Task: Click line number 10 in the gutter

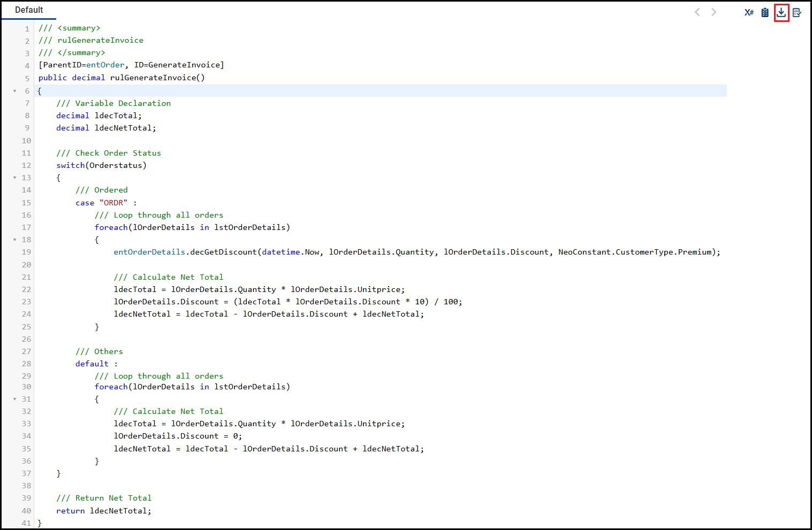Action: 26,141
